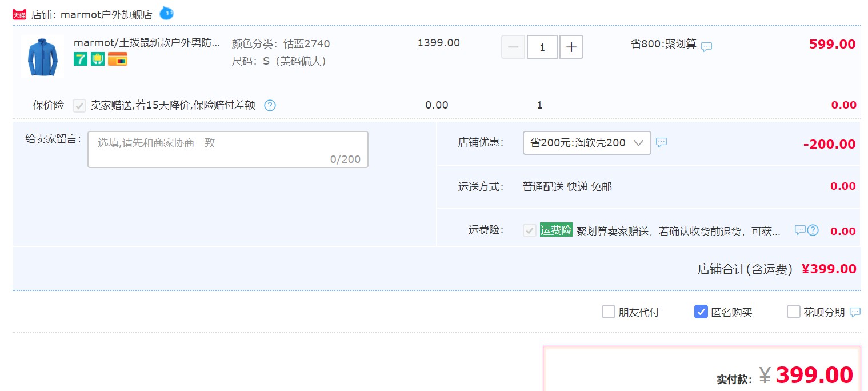This screenshot has width=868, height=391.
Task: Toggle the 运费险 checkbox
Action: coord(530,230)
